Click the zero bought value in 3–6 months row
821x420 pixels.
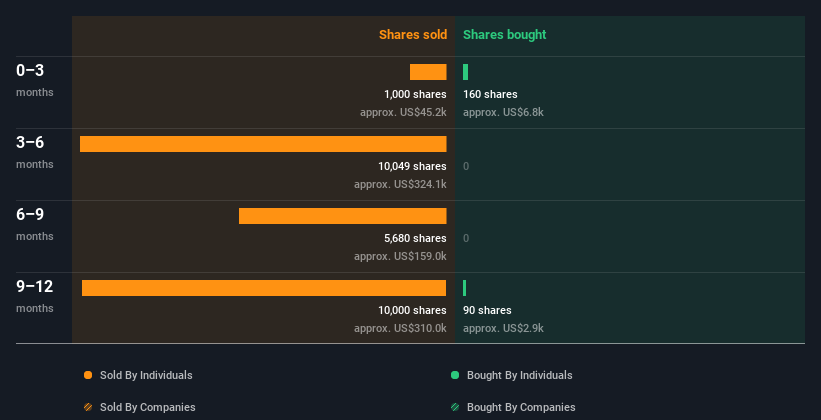[466, 167]
